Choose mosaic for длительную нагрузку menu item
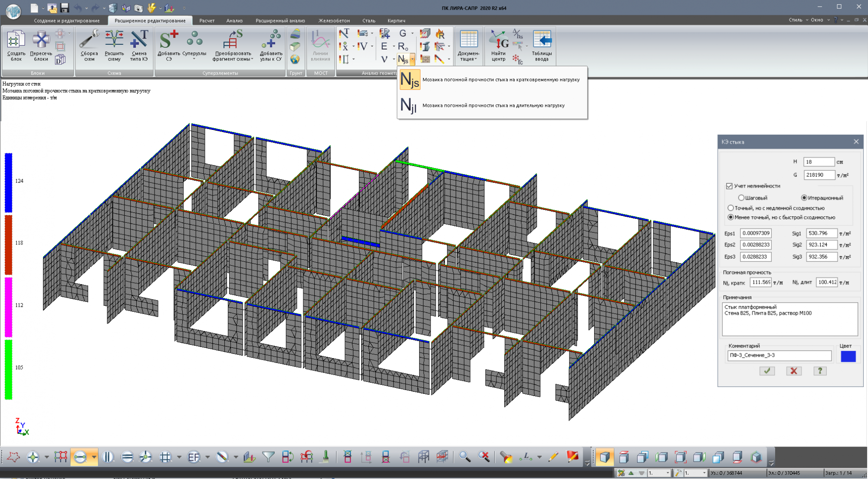The width and height of the screenshot is (868, 479). (493, 106)
